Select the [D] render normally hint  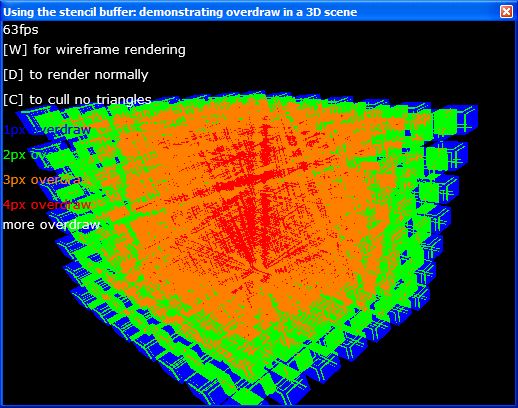76,75
